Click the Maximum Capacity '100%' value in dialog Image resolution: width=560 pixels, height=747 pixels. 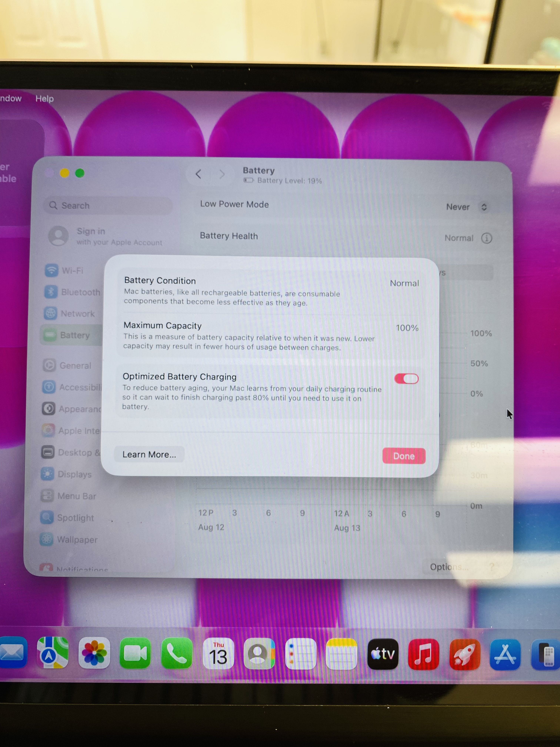(x=407, y=328)
